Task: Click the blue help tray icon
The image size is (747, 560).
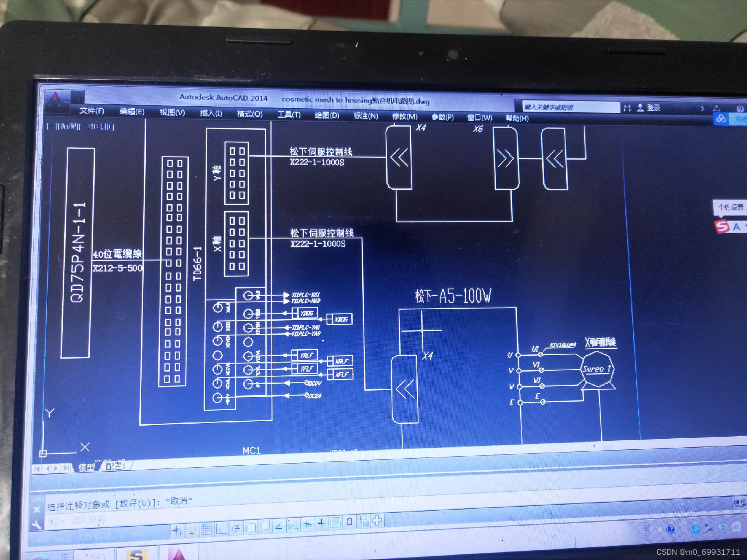Action: 671,529
